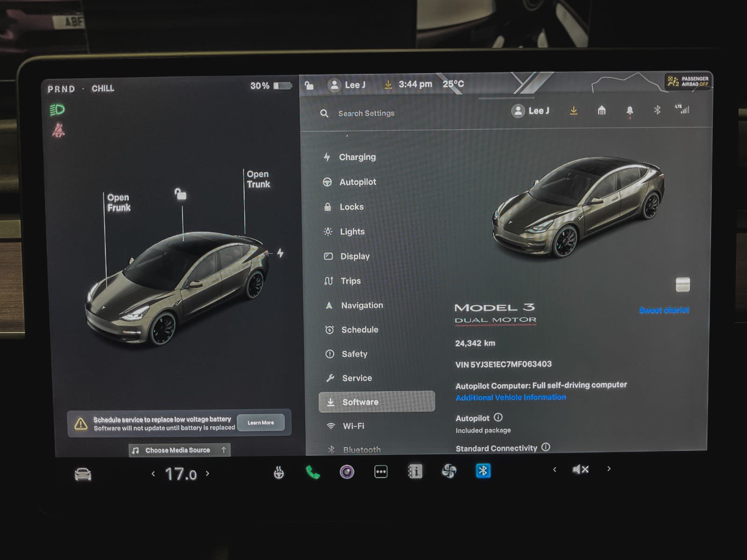
Task: Tap the LTE signal strength icon
Action: pos(682,109)
